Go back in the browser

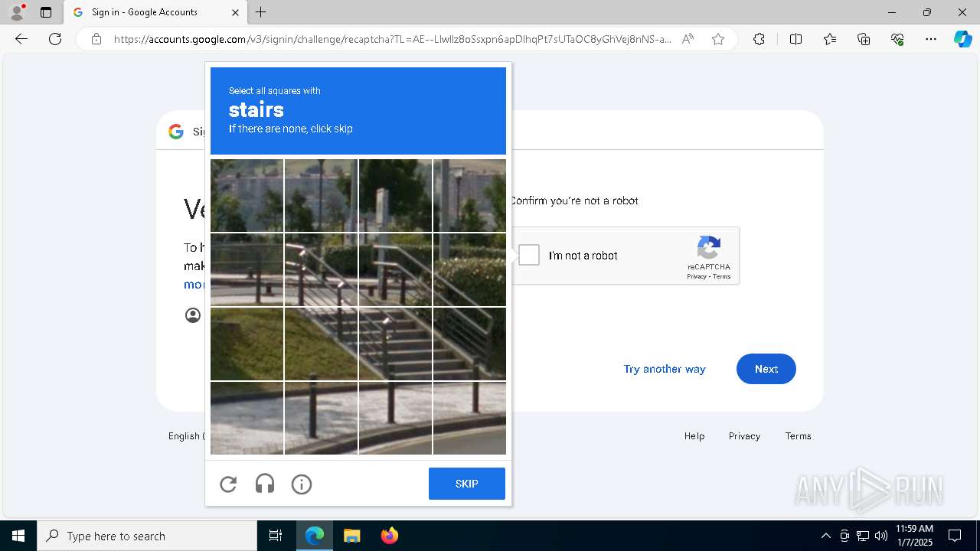21,39
